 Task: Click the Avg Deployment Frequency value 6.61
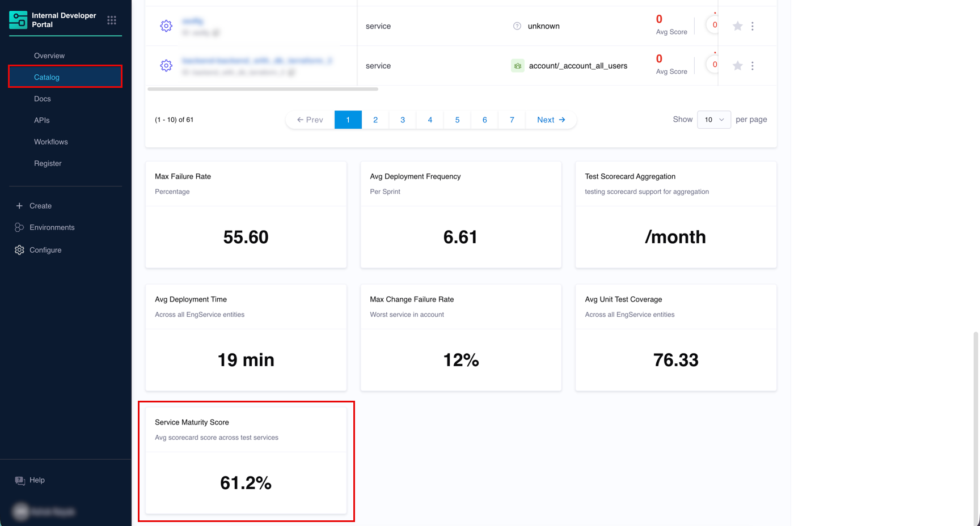click(461, 237)
